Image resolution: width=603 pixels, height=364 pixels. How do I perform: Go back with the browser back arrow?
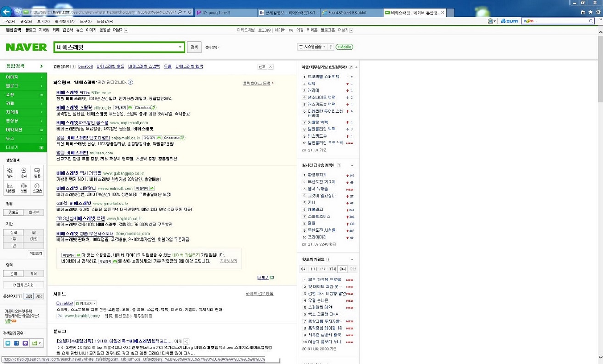7,11
